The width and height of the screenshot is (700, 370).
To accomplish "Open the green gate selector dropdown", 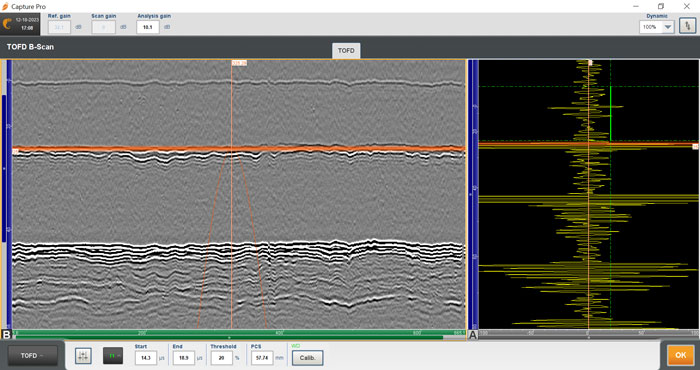I will 113,356.
